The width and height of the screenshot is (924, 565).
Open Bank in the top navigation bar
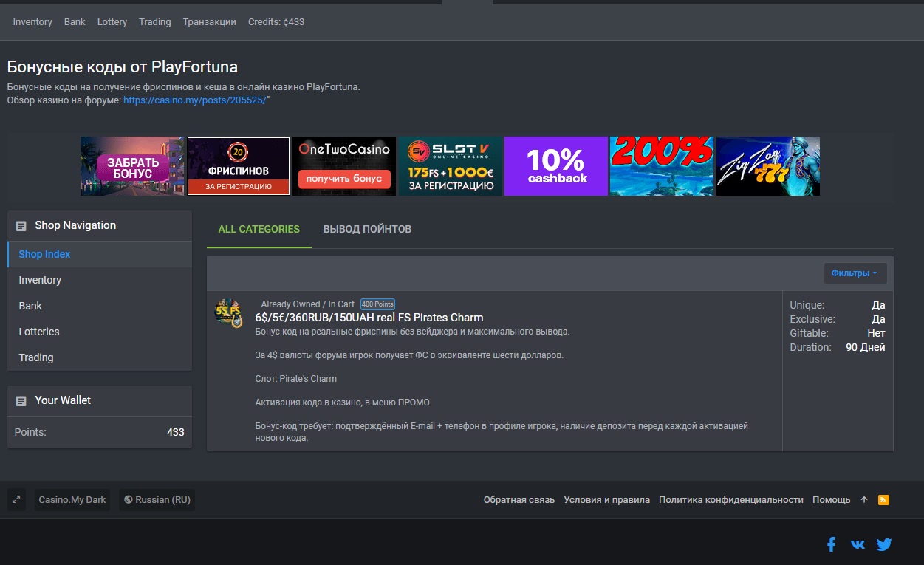[x=75, y=22]
